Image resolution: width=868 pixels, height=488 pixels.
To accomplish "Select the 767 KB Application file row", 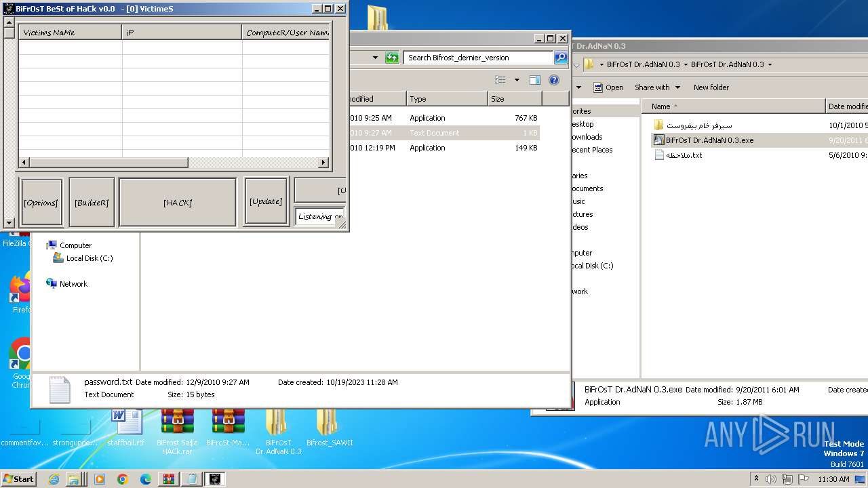I will pyautogui.click(x=444, y=118).
